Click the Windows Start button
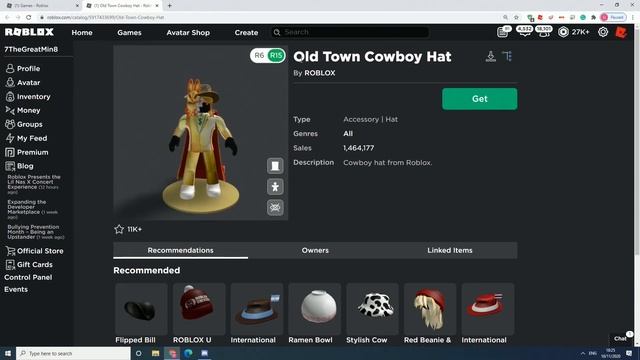Image resolution: width=640 pixels, height=360 pixels. (8, 353)
